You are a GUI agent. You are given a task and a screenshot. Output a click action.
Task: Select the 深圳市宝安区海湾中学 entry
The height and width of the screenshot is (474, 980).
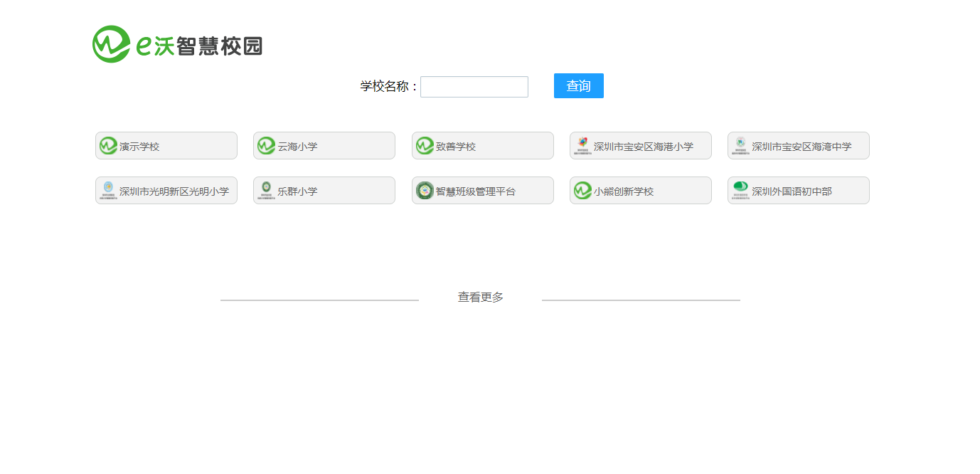coord(799,146)
